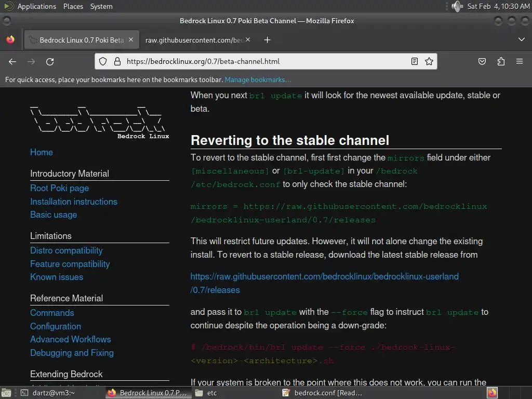Open a new tab with plus button
This screenshot has width=532, height=399.
point(268,40)
